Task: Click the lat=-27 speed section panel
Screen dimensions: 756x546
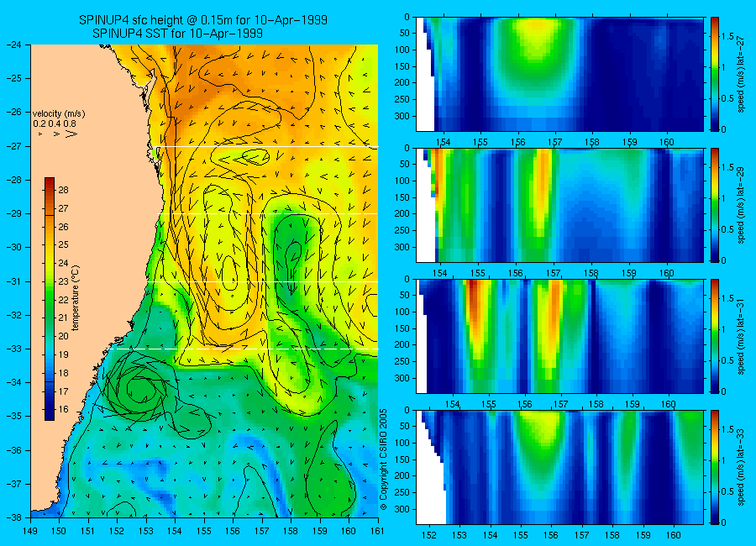Action: (x=559, y=74)
